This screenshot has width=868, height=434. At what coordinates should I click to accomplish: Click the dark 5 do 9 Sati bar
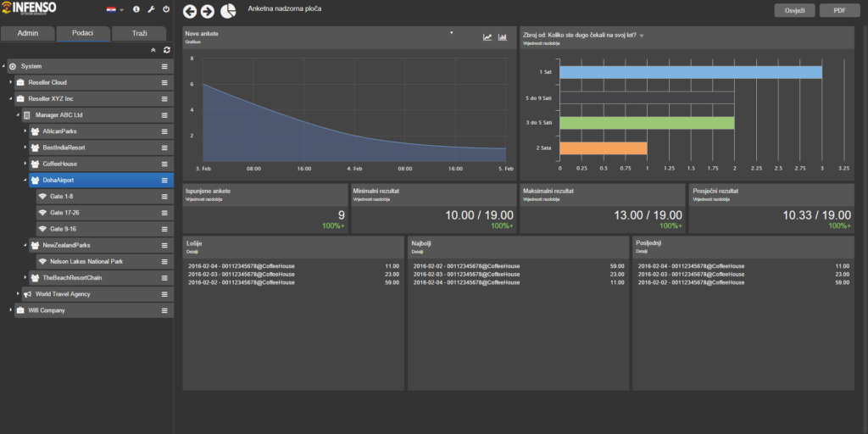click(x=647, y=97)
